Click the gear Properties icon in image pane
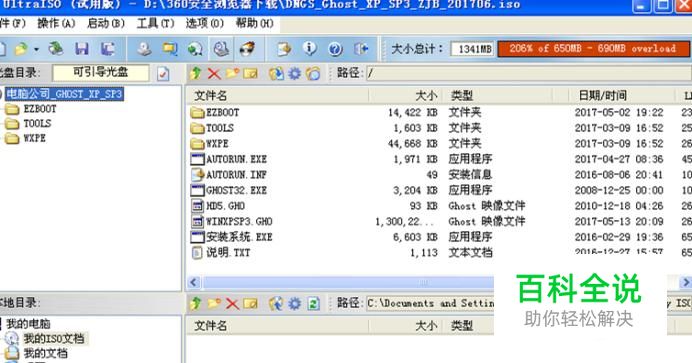692x363 pixels. click(294, 73)
